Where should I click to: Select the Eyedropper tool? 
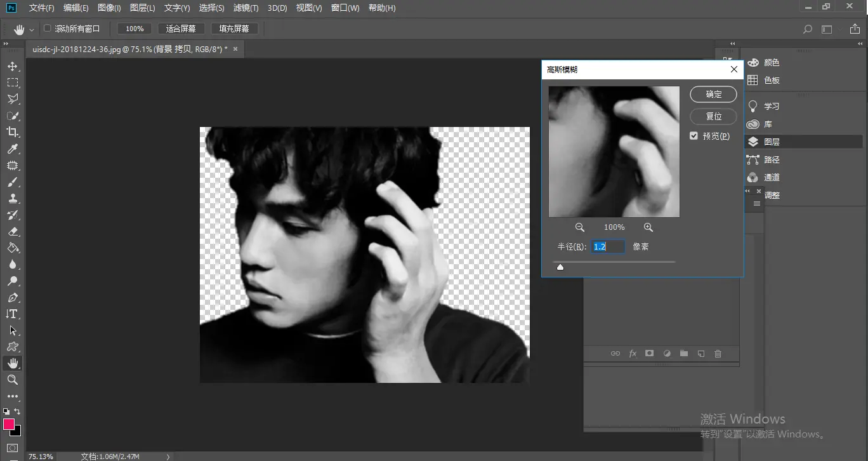click(x=13, y=149)
